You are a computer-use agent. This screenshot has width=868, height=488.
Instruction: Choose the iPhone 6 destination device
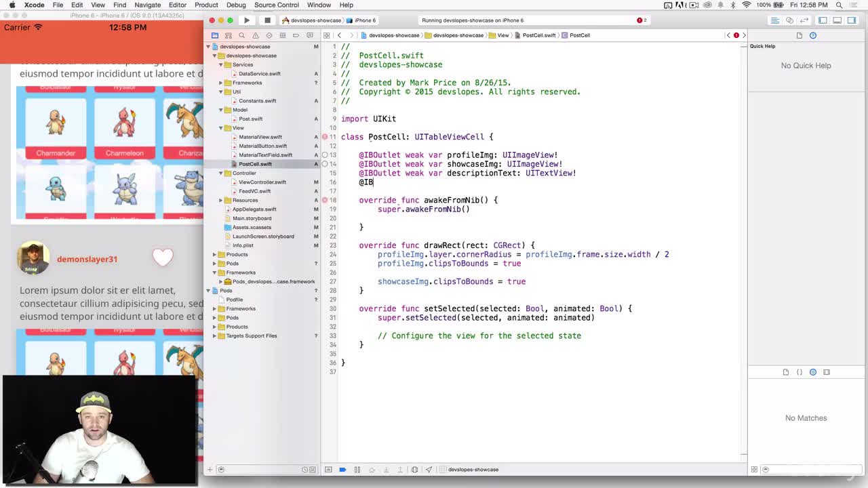(x=361, y=20)
